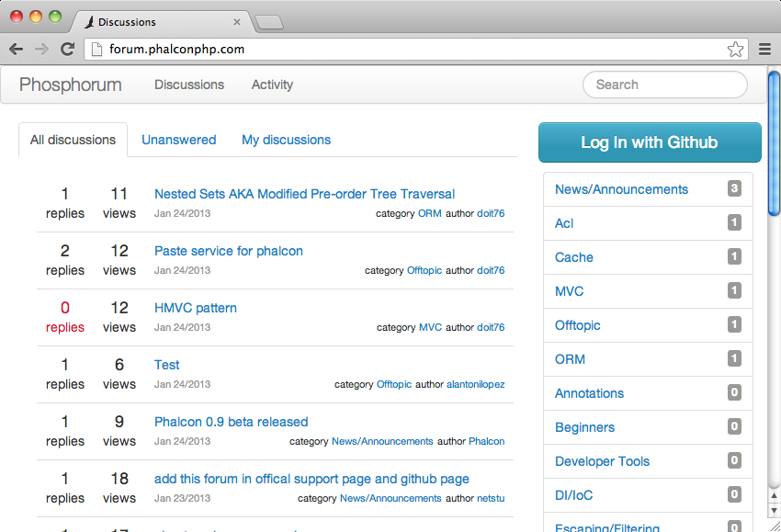781x532 pixels.
Task: Click the browser back arrow
Action: pos(16,50)
